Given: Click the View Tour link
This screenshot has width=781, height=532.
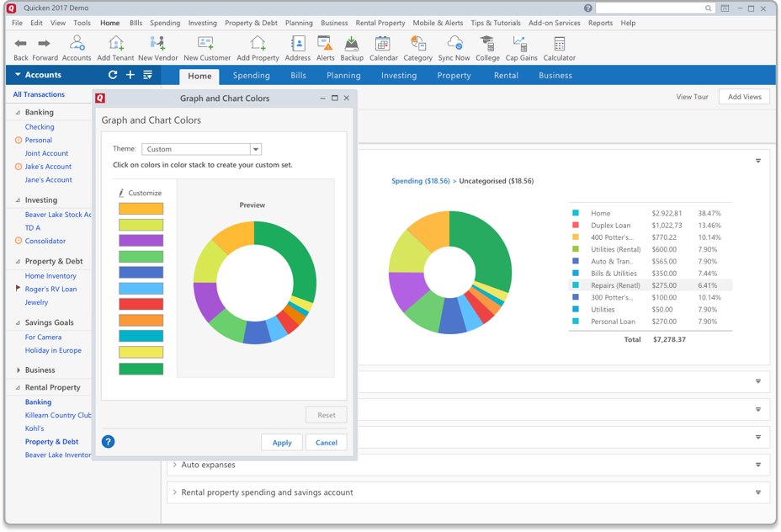Looking at the screenshot, I should 692,97.
